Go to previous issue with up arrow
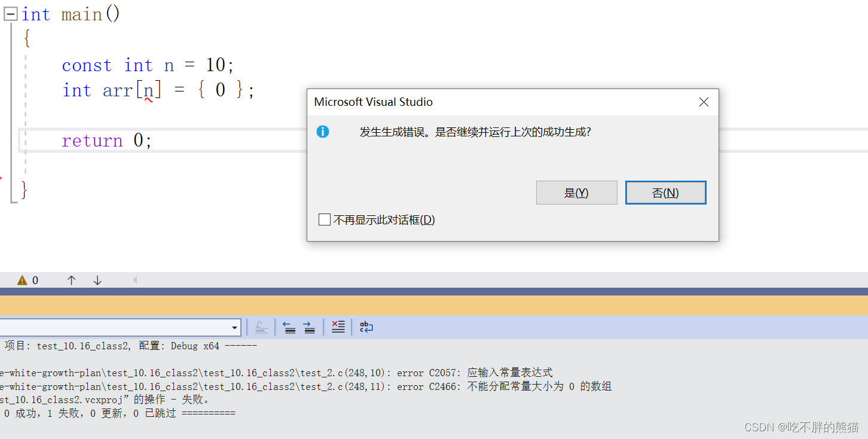868x439 pixels. pyautogui.click(x=72, y=280)
